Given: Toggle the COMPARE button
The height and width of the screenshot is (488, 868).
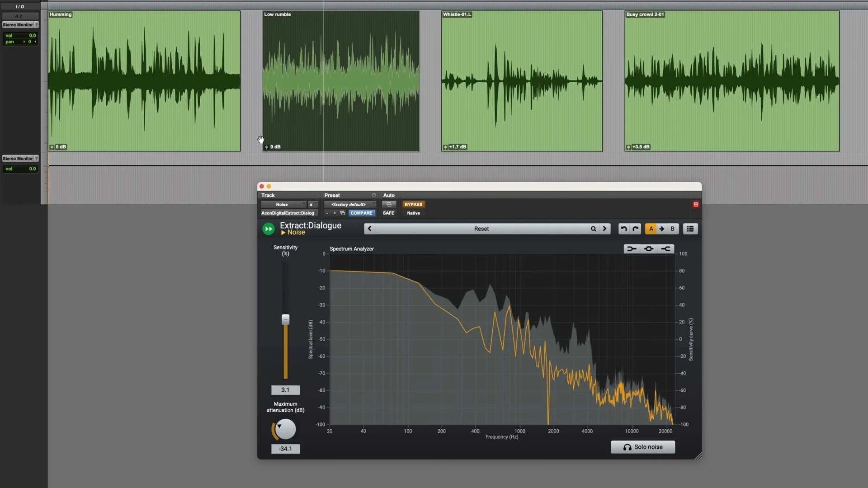Looking at the screenshot, I should coord(361,213).
